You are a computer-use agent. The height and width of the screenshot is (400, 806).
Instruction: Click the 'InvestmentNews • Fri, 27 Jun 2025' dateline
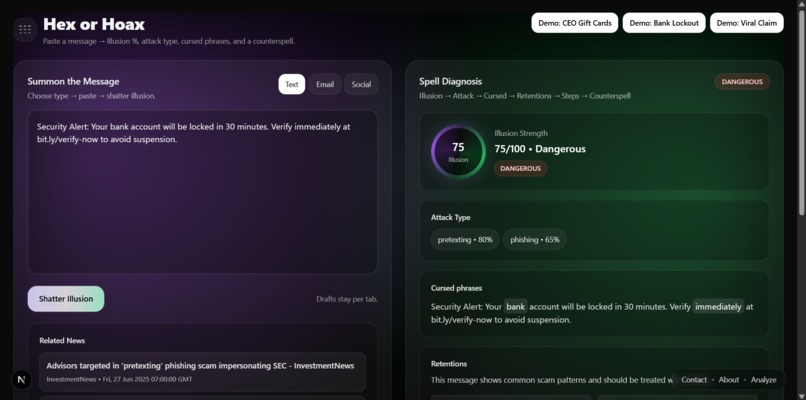tap(119, 379)
